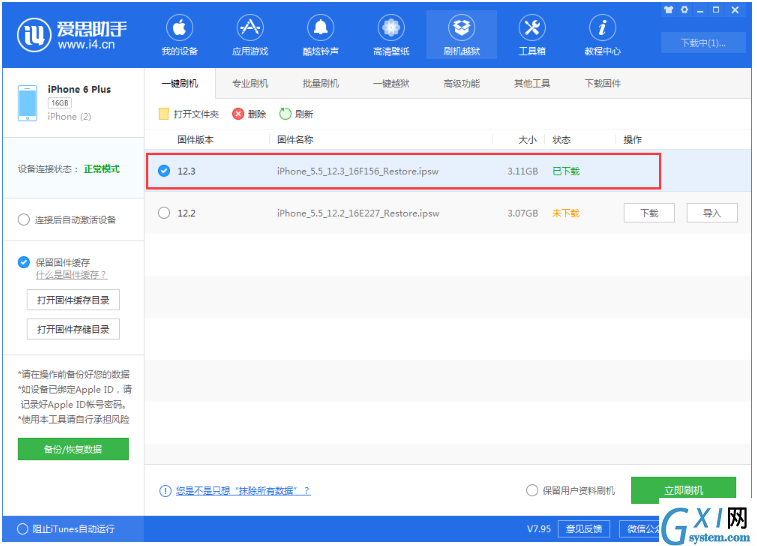
Task: Open 什么是固件缓存? help link
Action: click(x=71, y=275)
